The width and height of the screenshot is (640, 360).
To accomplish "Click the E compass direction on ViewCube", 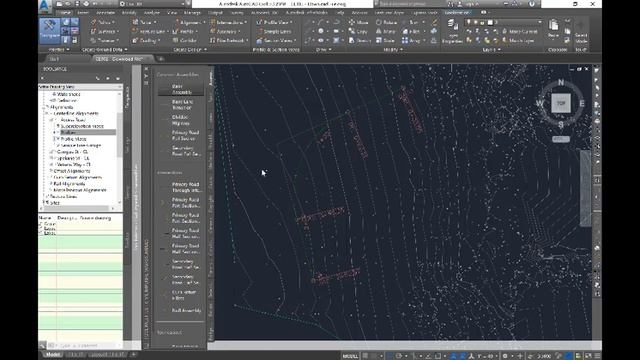I will click(x=582, y=104).
